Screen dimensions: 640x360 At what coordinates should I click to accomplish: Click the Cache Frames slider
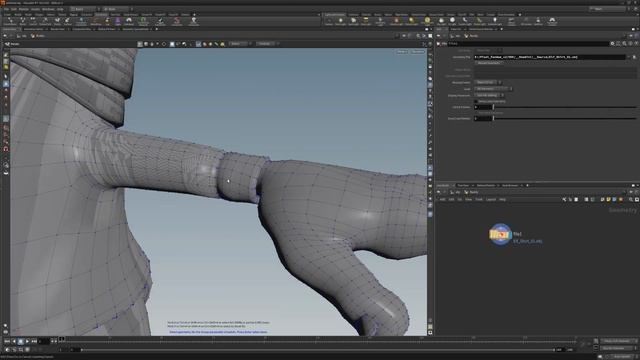(x=565, y=107)
